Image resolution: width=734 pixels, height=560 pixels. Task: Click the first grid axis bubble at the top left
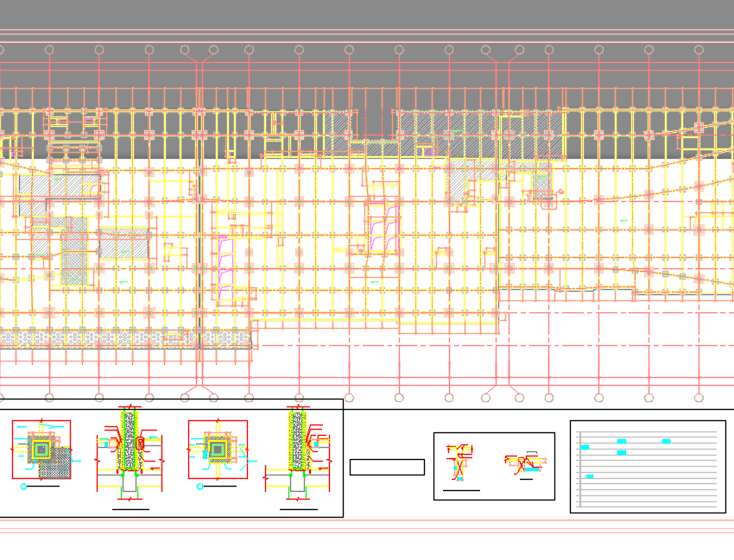(49, 50)
